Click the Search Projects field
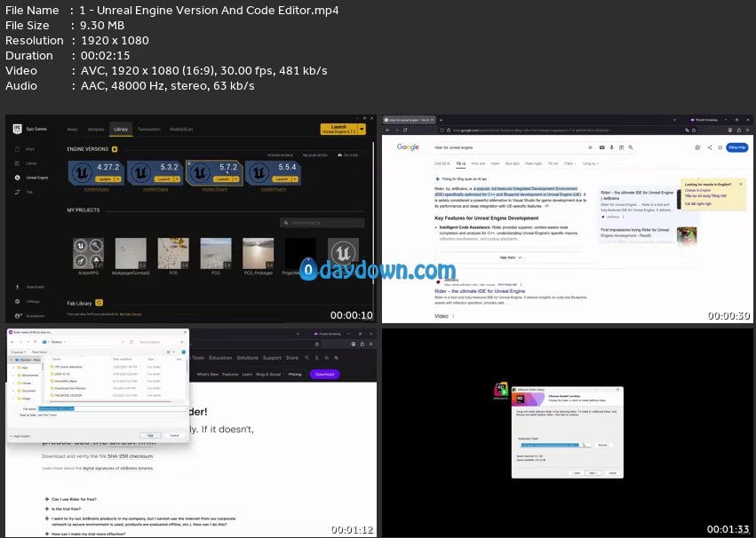Screen dimensions: 756x538 (322, 223)
